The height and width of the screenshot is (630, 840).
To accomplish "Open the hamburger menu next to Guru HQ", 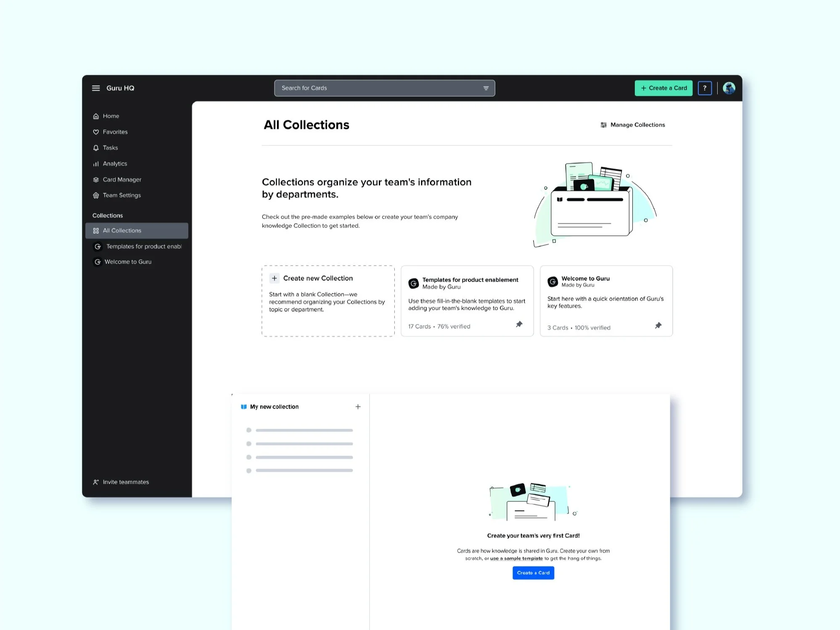I will click(x=96, y=88).
